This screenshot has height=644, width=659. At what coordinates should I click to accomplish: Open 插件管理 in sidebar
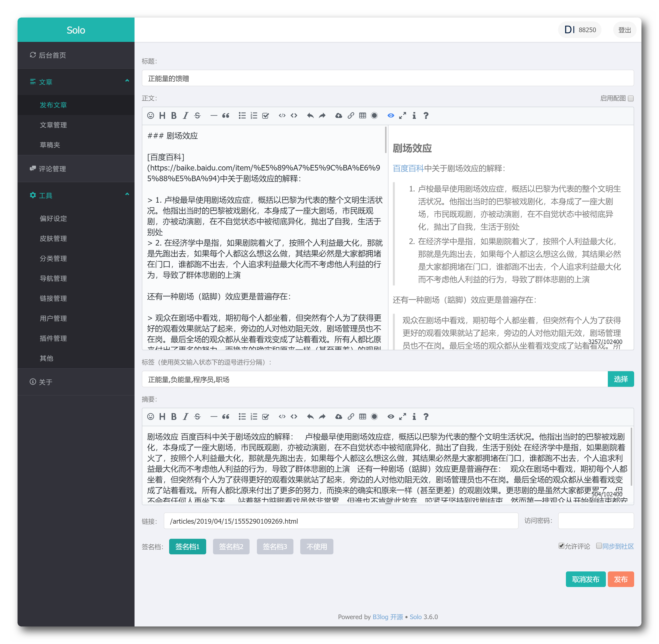76,338
